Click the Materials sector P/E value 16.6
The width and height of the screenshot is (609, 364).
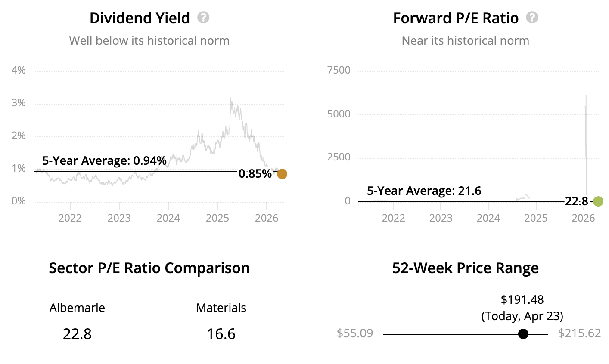(x=221, y=334)
